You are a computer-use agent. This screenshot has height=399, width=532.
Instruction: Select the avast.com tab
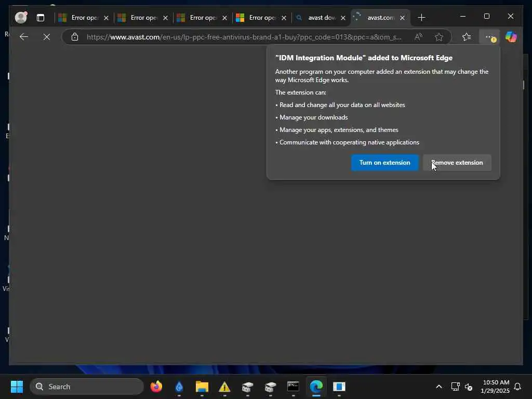pos(380,18)
